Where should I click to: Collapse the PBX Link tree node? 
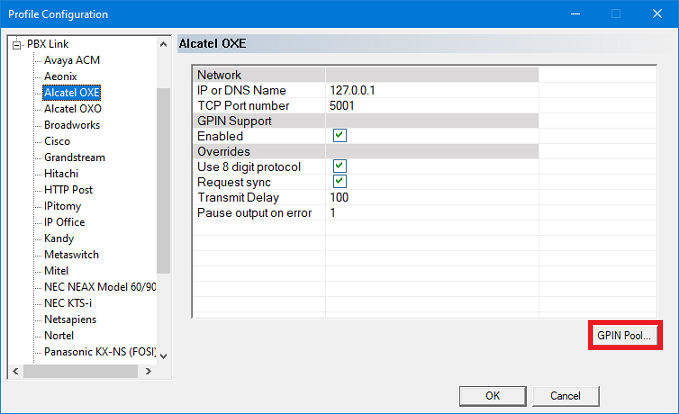click(x=16, y=44)
